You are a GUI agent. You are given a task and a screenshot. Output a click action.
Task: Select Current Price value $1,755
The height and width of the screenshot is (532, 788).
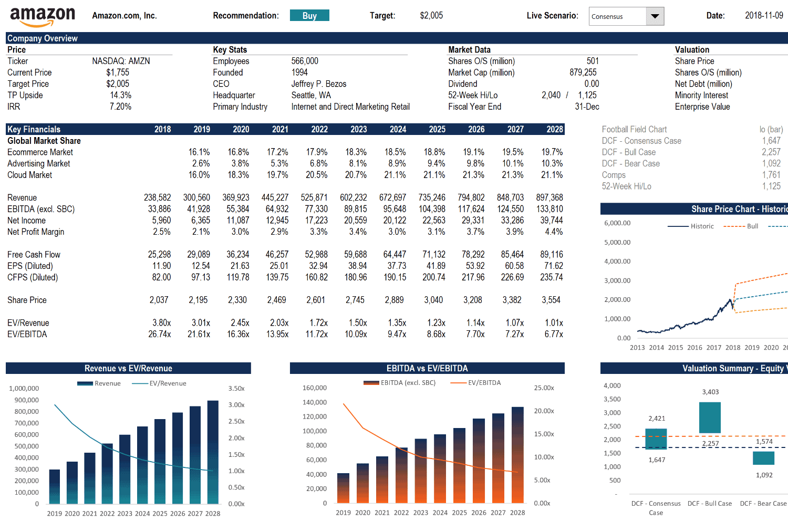(118, 72)
